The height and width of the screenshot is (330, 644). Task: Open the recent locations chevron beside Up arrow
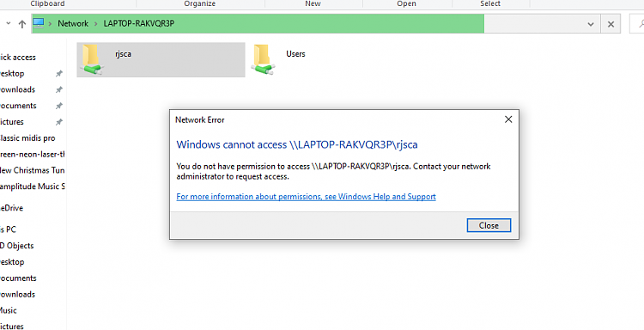pos(9,24)
